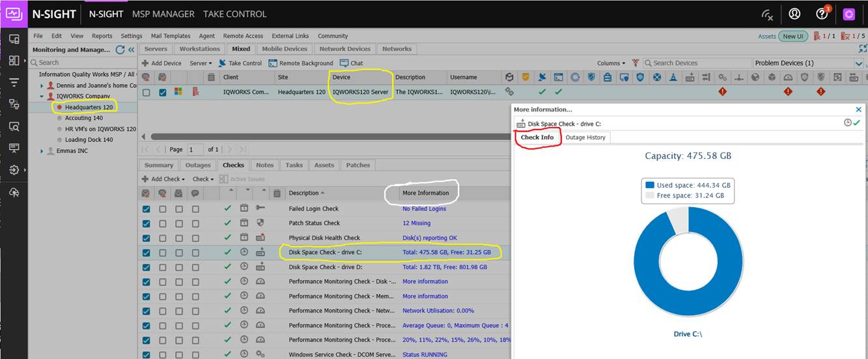This screenshot has height=359, width=868.
Task: Click the Take Control toolbar icon
Action: click(x=221, y=63)
